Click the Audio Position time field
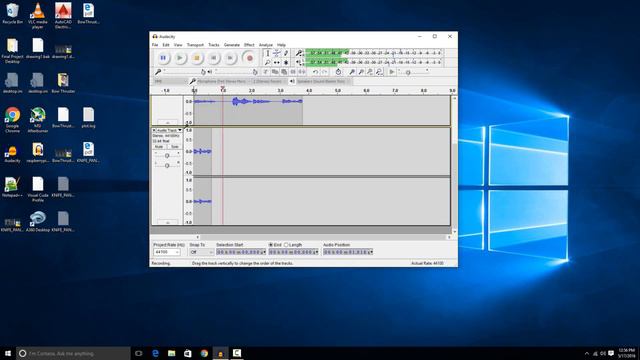This screenshot has width=640, height=360. (348, 252)
